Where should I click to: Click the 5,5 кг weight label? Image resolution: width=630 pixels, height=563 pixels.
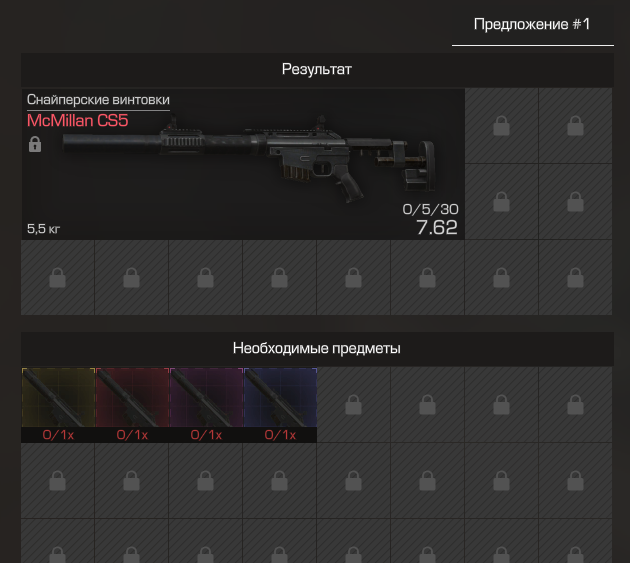coord(43,229)
